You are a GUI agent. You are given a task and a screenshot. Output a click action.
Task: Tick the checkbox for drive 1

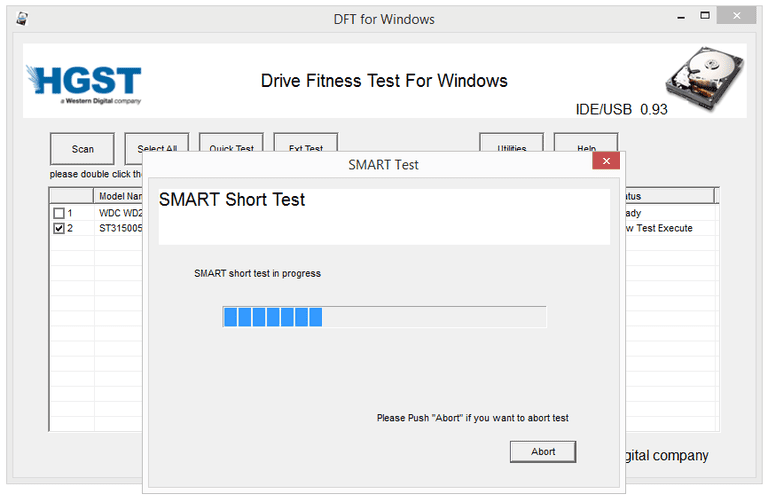tap(59, 213)
